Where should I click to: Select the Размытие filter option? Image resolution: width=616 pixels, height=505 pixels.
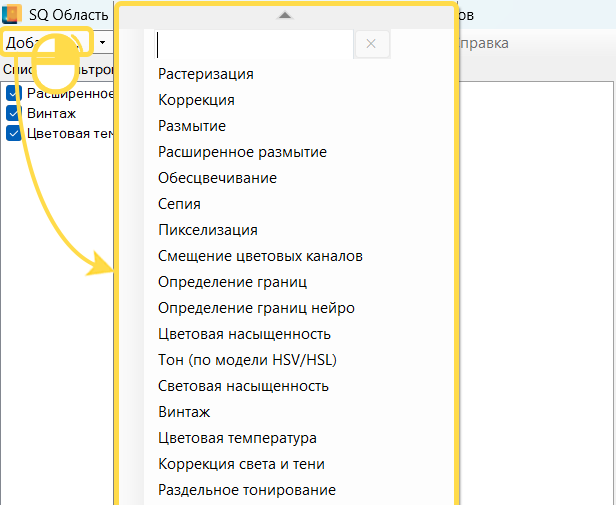(x=192, y=126)
